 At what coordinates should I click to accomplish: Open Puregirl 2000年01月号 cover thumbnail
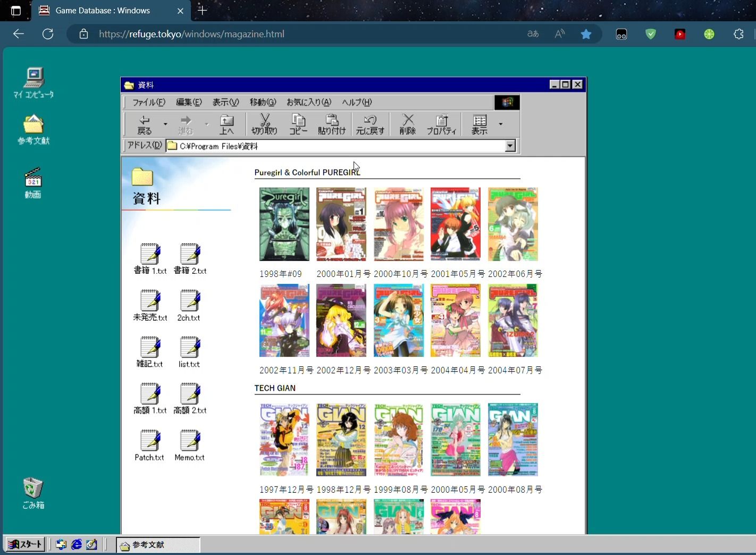pyautogui.click(x=341, y=224)
